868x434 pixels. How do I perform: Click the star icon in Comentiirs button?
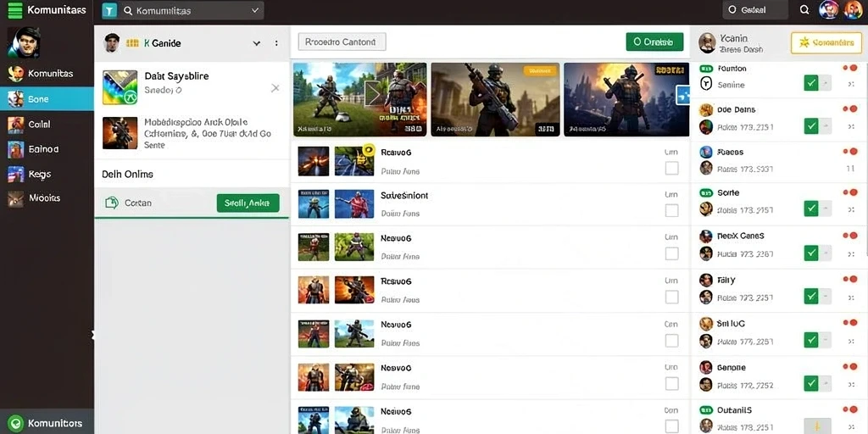tap(805, 42)
